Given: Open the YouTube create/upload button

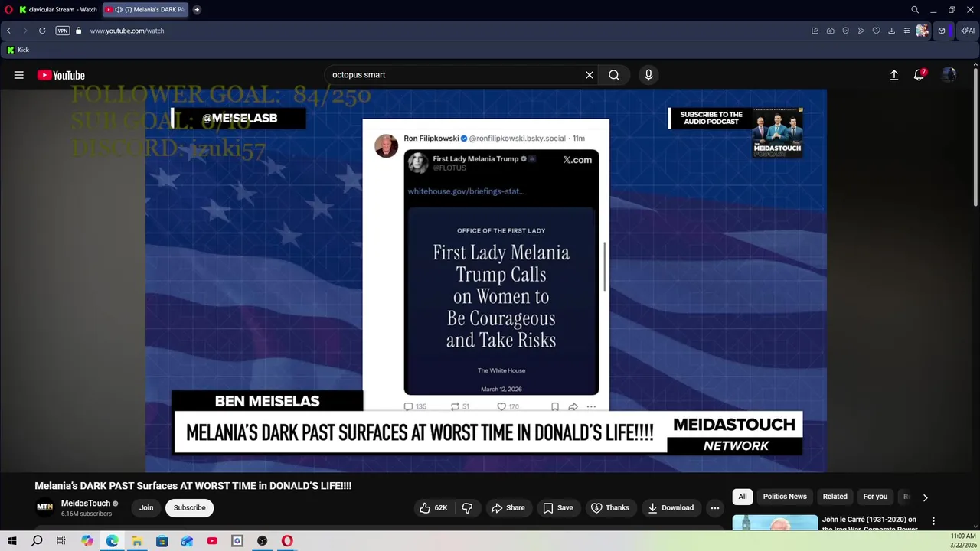Looking at the screenshot, I should click(893, 75).
